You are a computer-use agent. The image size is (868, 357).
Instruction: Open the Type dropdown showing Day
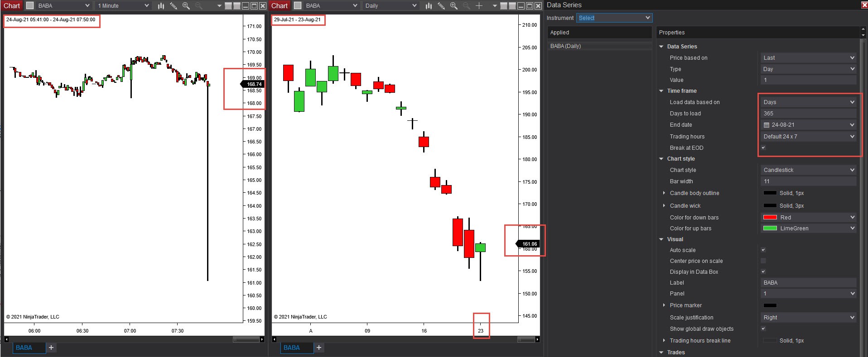coord(808,69)
